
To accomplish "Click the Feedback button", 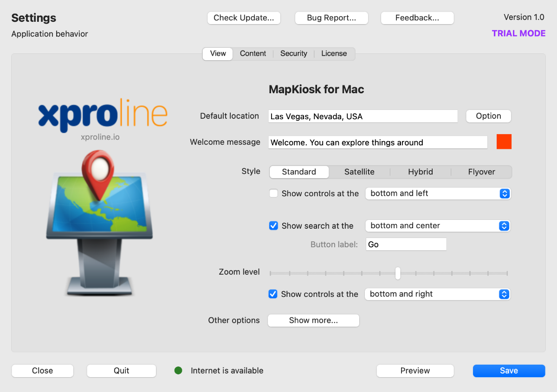I will pos(417,18).
